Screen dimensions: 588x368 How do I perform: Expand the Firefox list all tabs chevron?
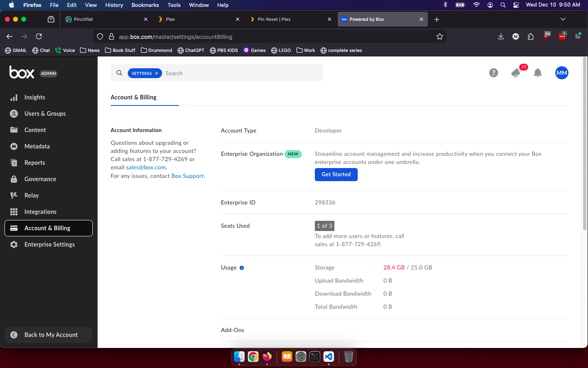click(x=563, y=19)
